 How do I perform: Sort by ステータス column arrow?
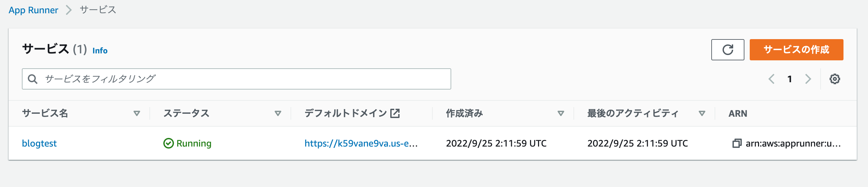coord(278,113)
